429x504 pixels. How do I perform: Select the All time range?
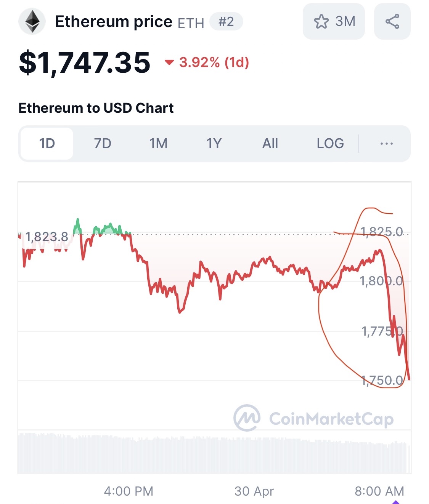[270, 144]
